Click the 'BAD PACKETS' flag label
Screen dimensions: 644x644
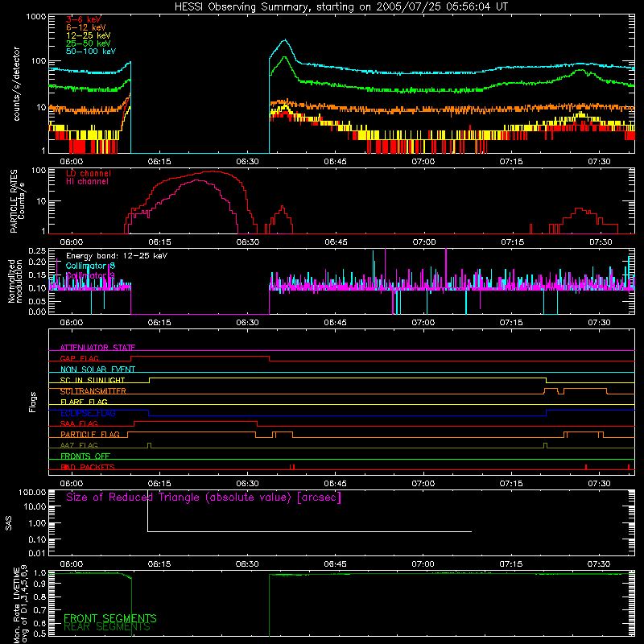pyautogui.click(x=88, y=467)
